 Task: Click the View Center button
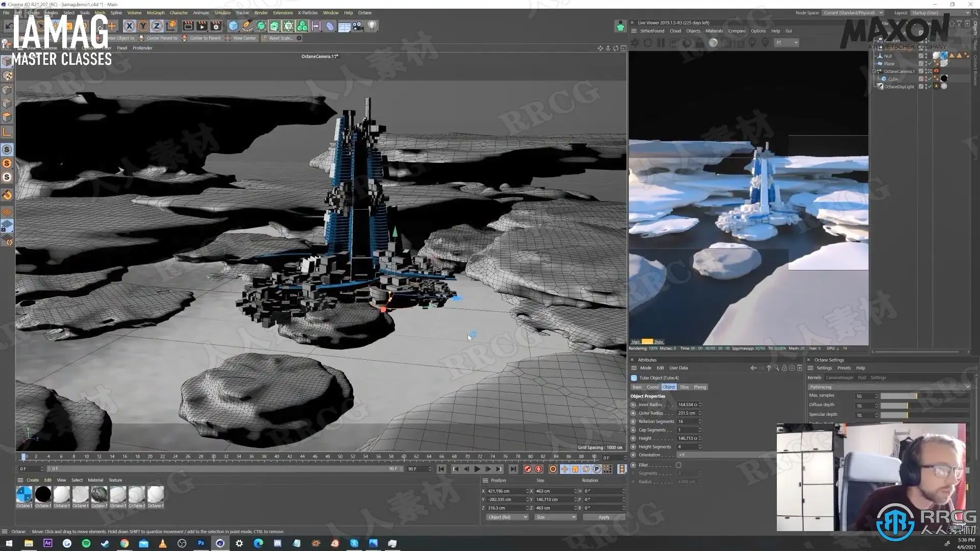click(x=244, y=38)
